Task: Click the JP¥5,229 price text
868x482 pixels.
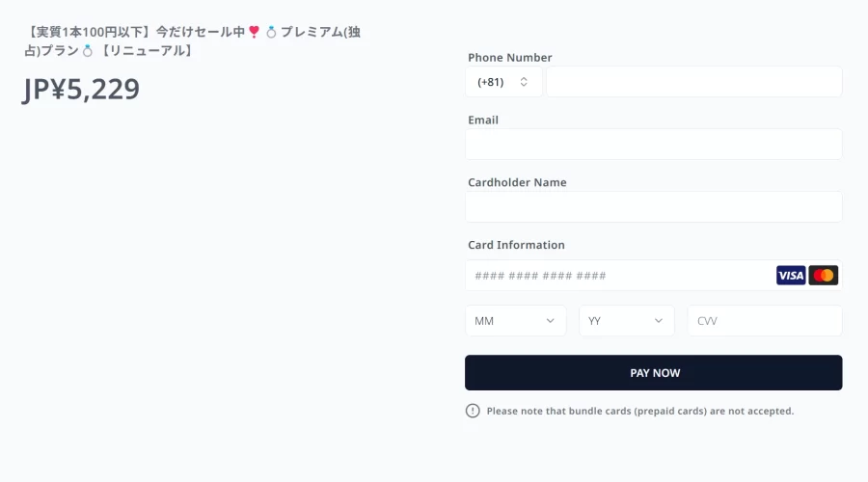Action: point(81,89)
